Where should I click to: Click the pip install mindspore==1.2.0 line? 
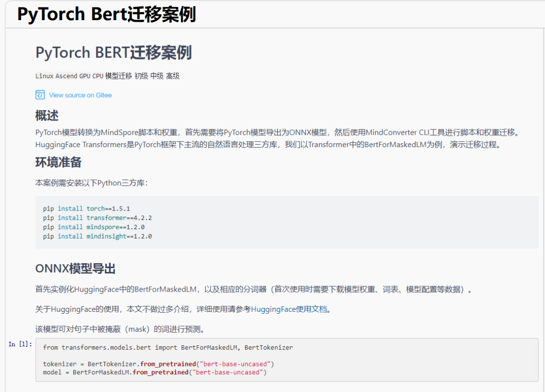[94, 227]
